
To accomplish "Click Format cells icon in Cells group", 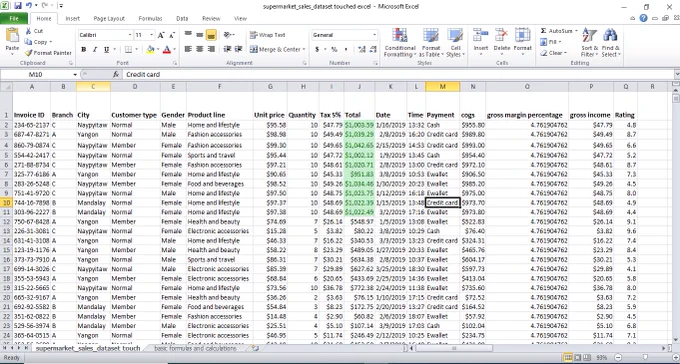I will 523,36.
